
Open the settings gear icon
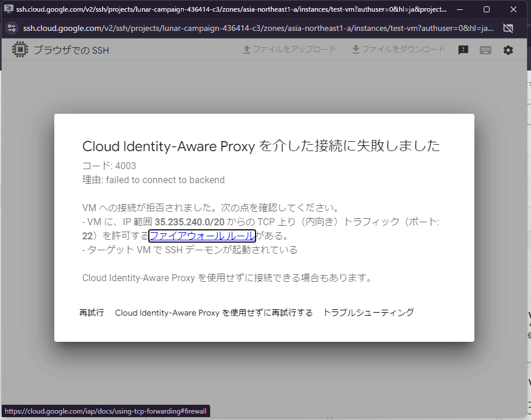(508, 50)
